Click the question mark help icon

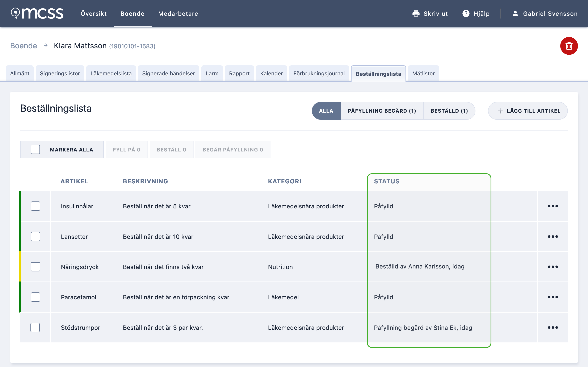pos(466,14)
